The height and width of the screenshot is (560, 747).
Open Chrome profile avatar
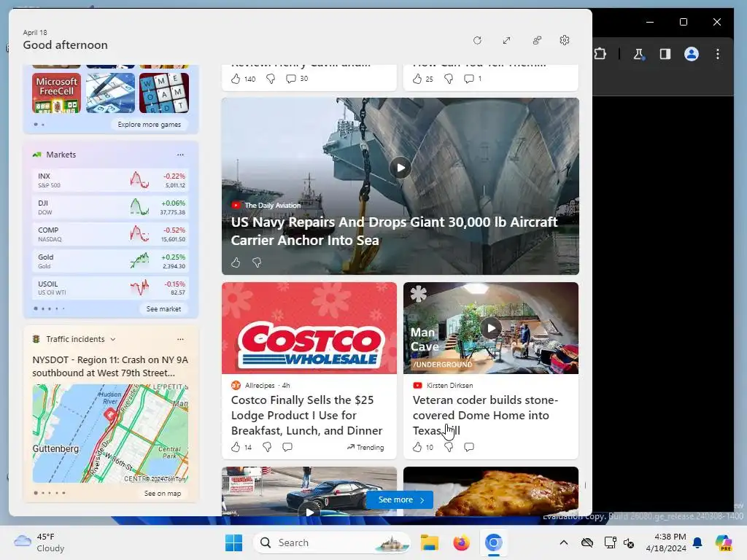[692, 54]
